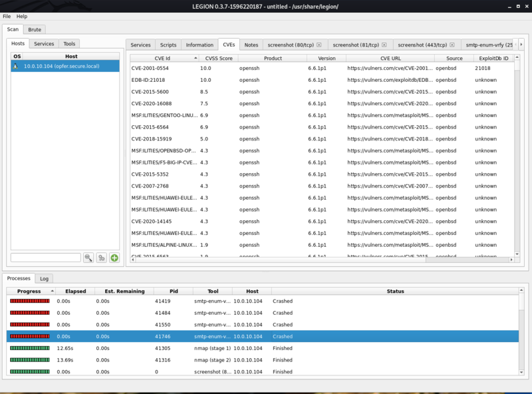Click Linux OS icon for host 10.0.10.104
Viewport: 532px width, 394px height.
tap(17, 67)
